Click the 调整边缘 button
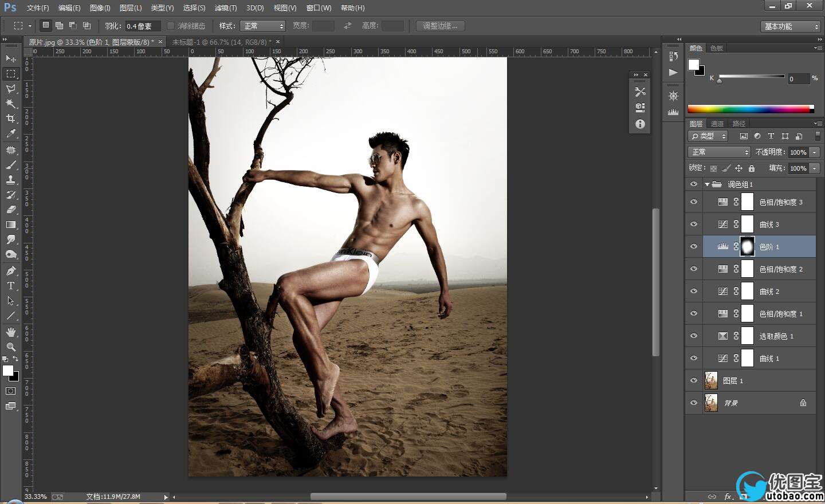 440,26
